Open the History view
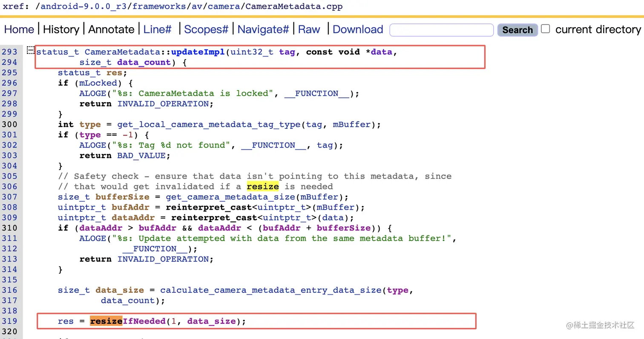The image size is (644, 339). coord(61,29)
